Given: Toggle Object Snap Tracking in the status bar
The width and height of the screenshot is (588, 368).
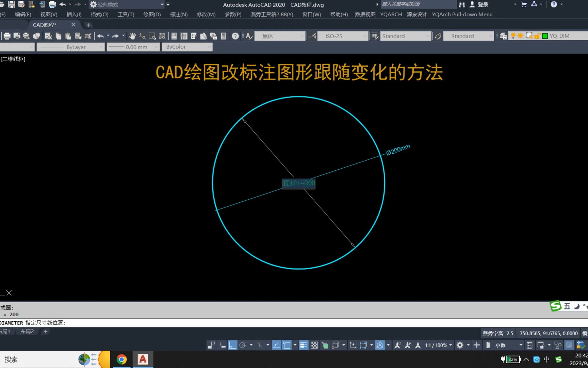Looking at the screenshot, I should coord(276,345).
